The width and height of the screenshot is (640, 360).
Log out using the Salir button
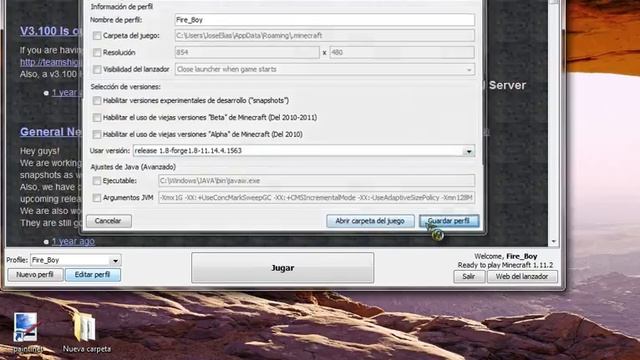tap(469, 276)
